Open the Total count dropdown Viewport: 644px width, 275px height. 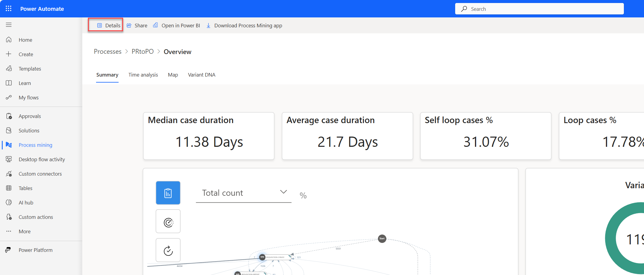(243, 193)
